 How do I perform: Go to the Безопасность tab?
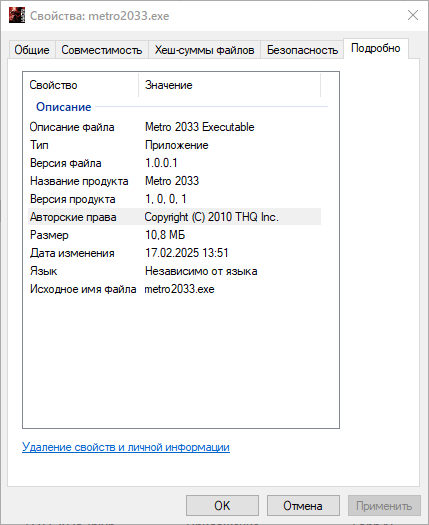click(x=302, y=50)
